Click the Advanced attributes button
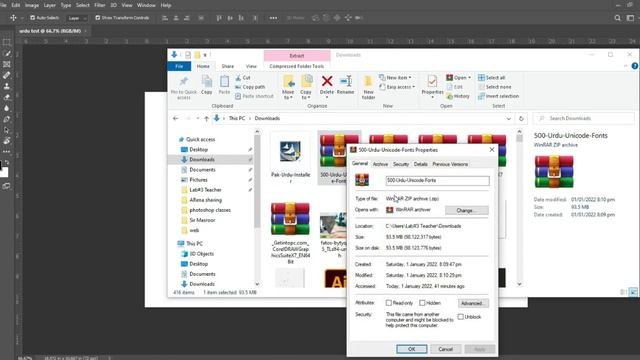The height and width of the screenshot is (360, 640). pos(473,303)
